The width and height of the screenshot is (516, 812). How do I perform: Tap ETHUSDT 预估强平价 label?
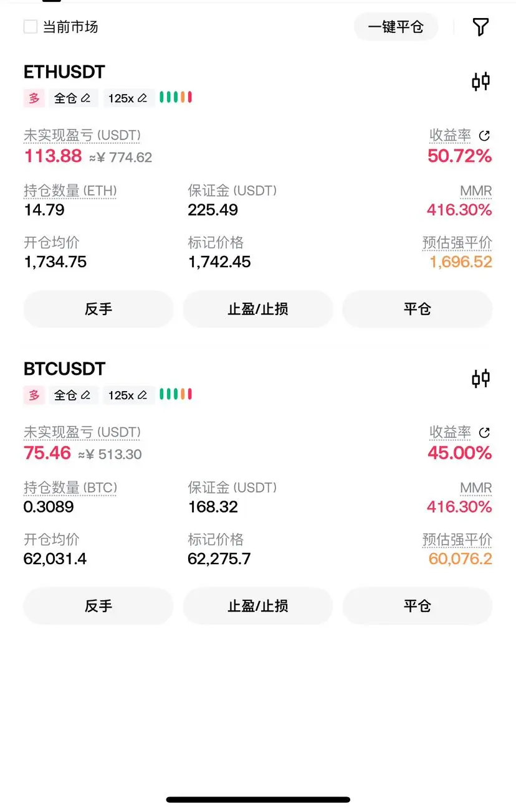(x=457, y=243)
